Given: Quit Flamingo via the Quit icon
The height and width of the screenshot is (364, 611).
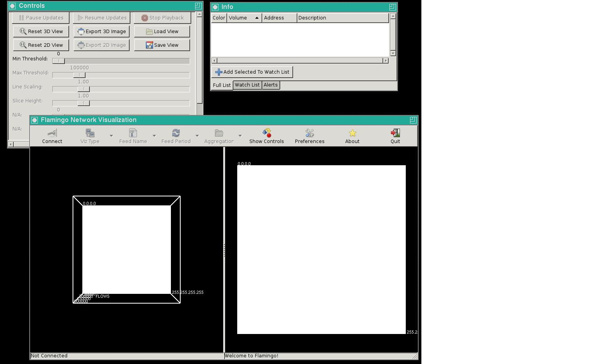Looking at the screenshot, I should pyautogui.click(x=395, y=133).
